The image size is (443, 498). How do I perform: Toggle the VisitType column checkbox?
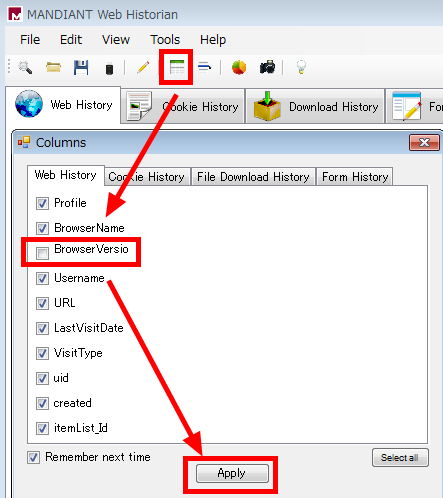[42, 353]
